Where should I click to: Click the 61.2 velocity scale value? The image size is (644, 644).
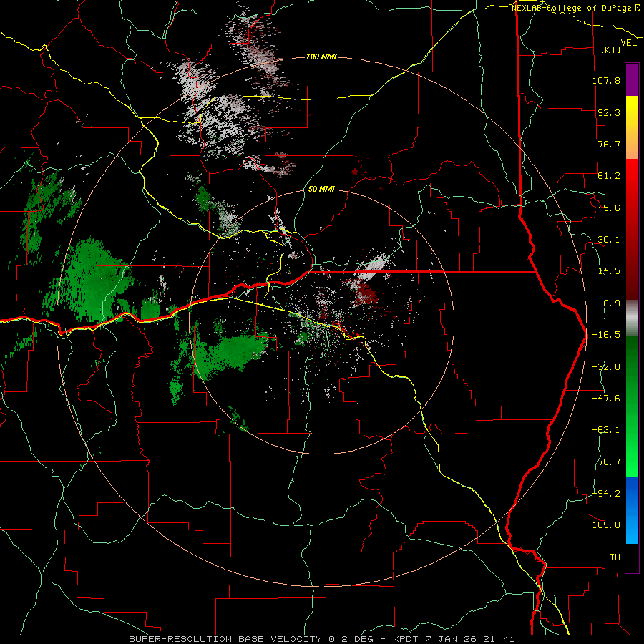tap(609, 176)
